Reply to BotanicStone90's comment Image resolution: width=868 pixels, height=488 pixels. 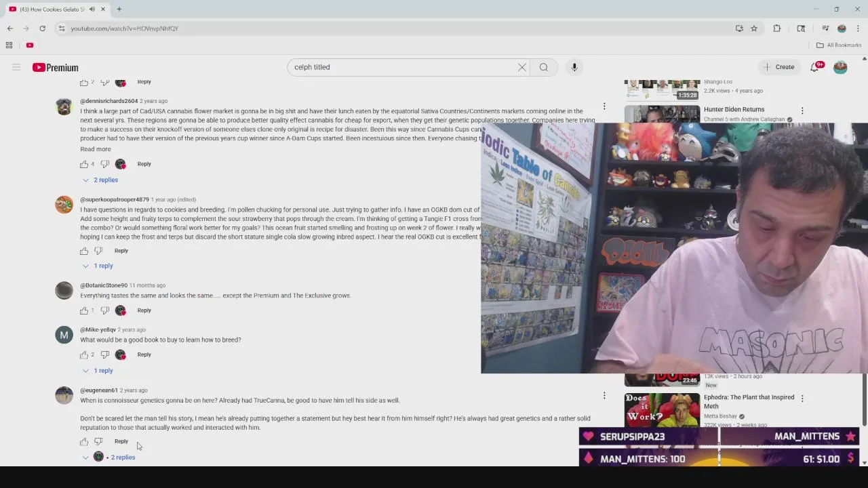tap(144, 310)
